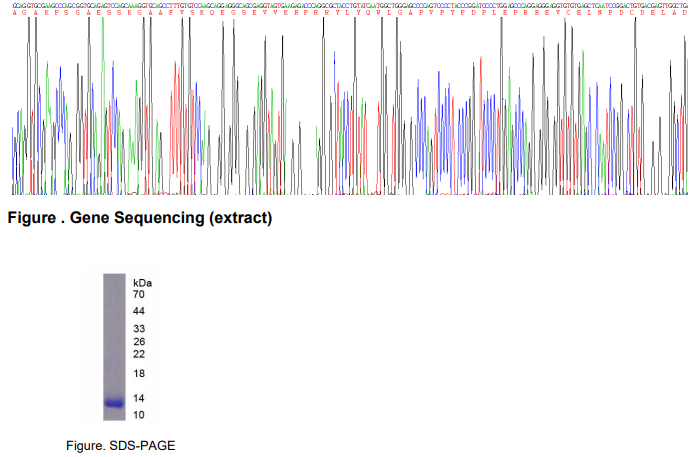Image resolution: width=698 pixels, height=457 pixels.
Task: Click the 44 kDa marker label
Action: [x=139, y=312]
